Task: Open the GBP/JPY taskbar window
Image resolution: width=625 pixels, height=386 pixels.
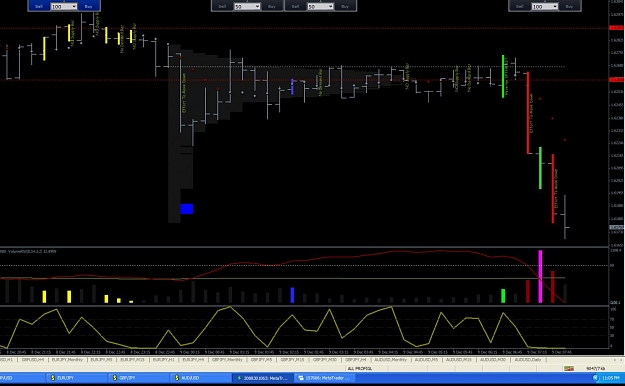Action: (x=138, y=378)
